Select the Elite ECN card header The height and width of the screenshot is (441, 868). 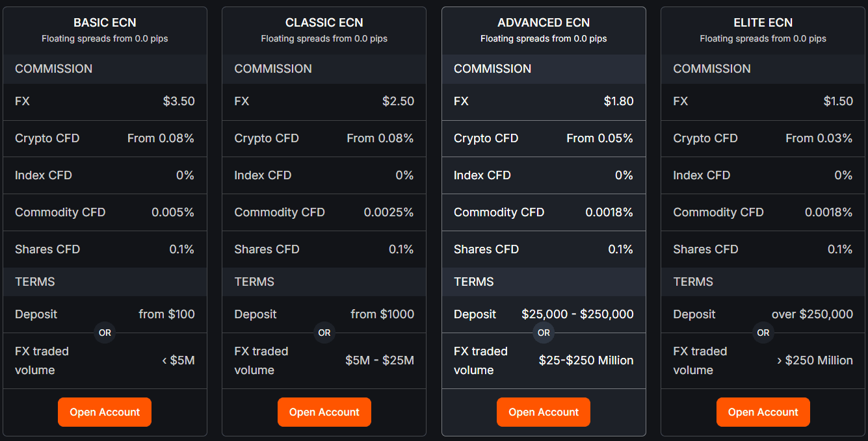click(x=763, y=22)
